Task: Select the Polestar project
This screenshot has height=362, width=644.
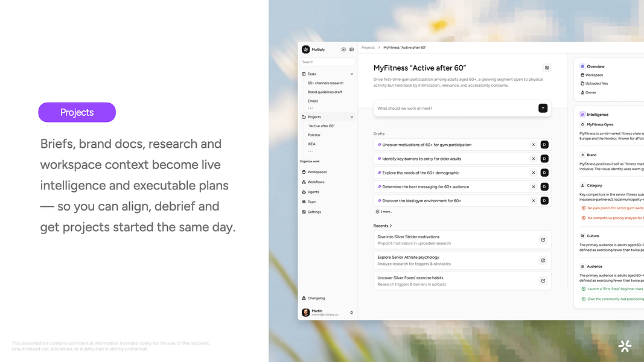Action: [314, 135]
